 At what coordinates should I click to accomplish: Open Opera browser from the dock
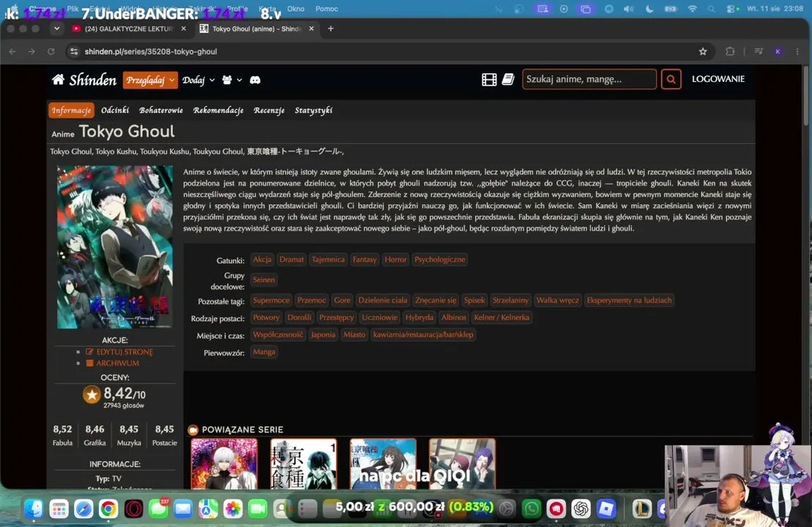coord(133,509)
